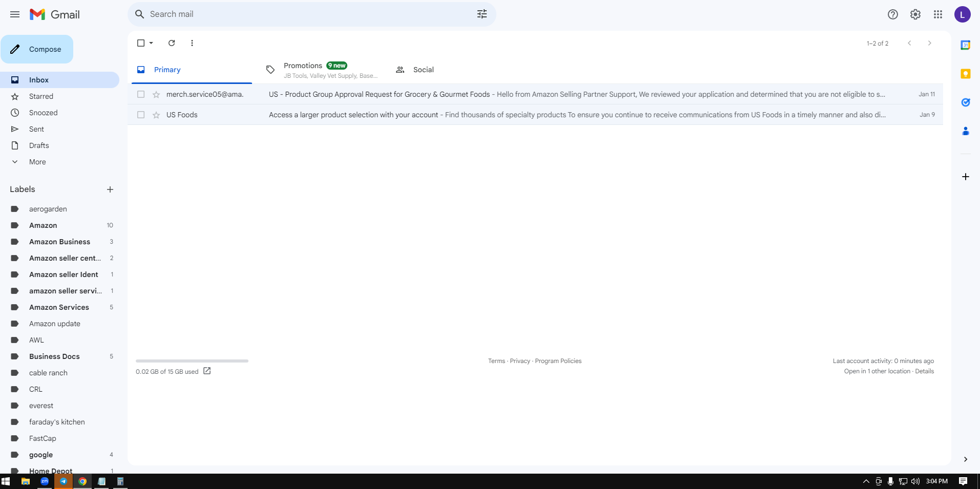Open storage management link icon
This screenshot has height=489, width=980.
(207, 371)
